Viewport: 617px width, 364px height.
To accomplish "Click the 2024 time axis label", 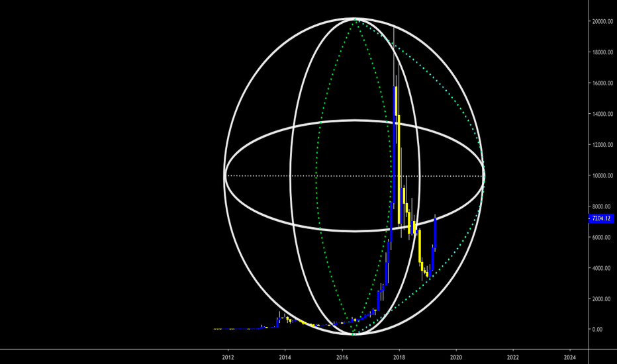I will tap(570, 357).
